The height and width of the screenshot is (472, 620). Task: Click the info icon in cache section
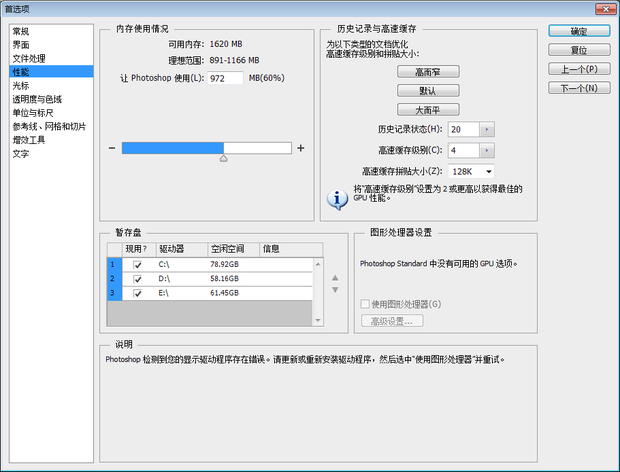(x=339, y=197)
